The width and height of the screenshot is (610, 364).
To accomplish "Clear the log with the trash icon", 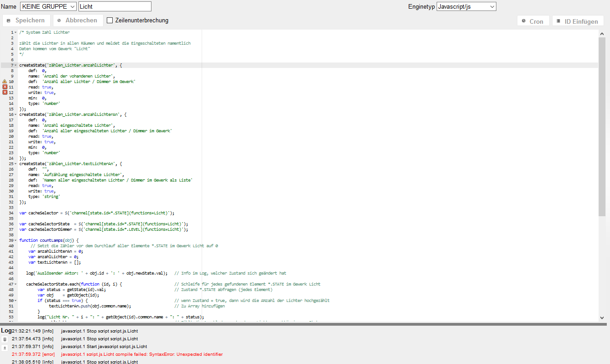I will (x=5, y=339).
